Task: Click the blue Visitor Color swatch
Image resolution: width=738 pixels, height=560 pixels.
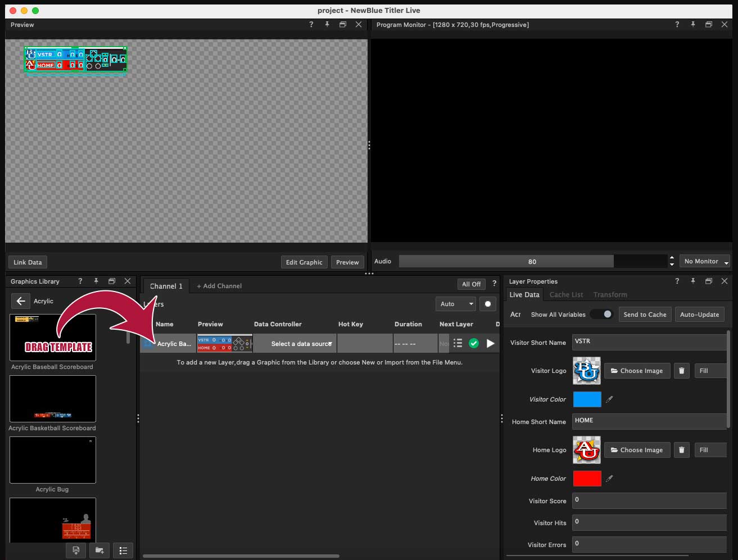Action: (x=587, y=399)
